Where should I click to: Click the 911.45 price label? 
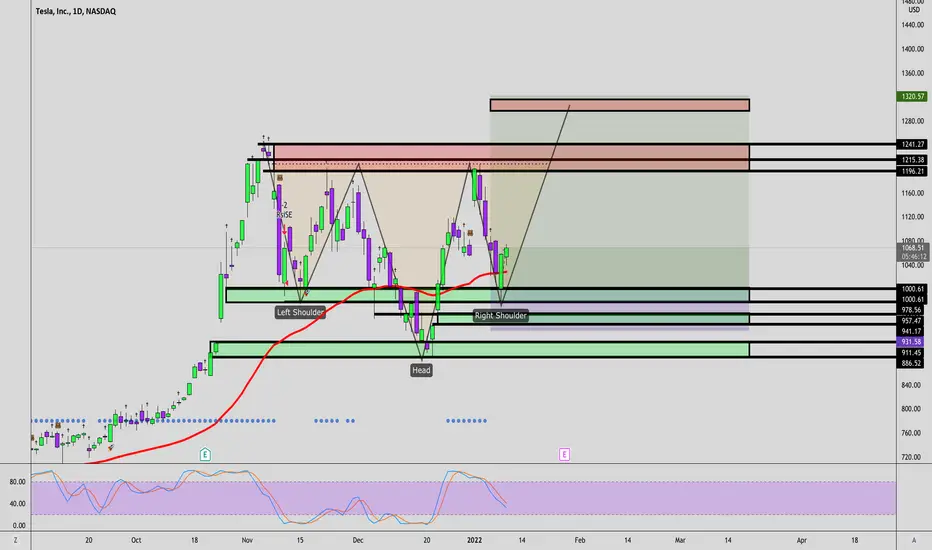click(x=912, y=353)
